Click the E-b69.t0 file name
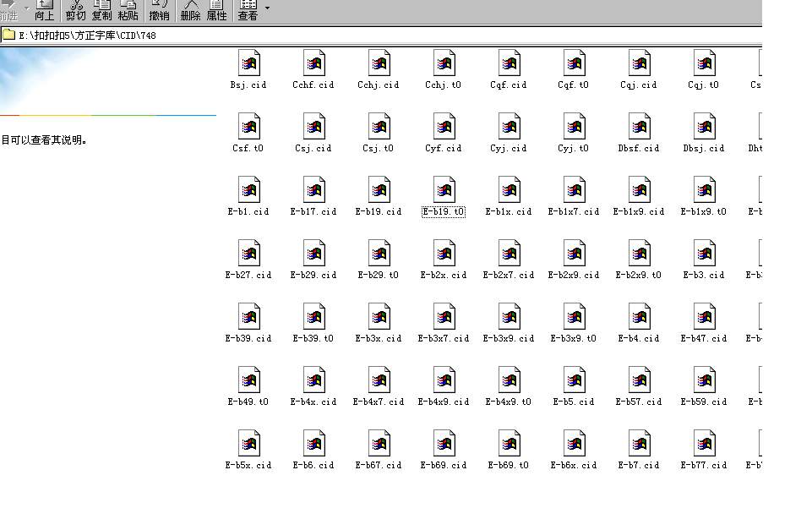 click(x=509, y=465)
